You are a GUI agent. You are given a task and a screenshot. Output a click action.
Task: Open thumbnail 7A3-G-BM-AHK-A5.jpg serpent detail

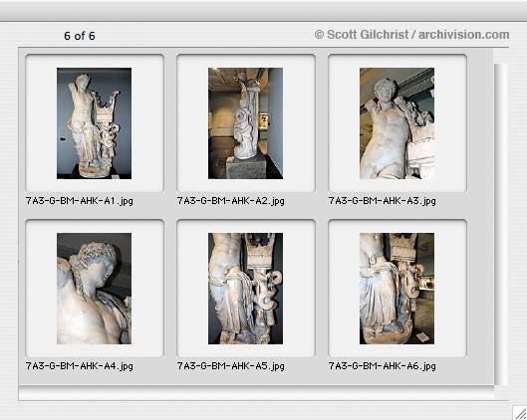(x=245, y=289)
